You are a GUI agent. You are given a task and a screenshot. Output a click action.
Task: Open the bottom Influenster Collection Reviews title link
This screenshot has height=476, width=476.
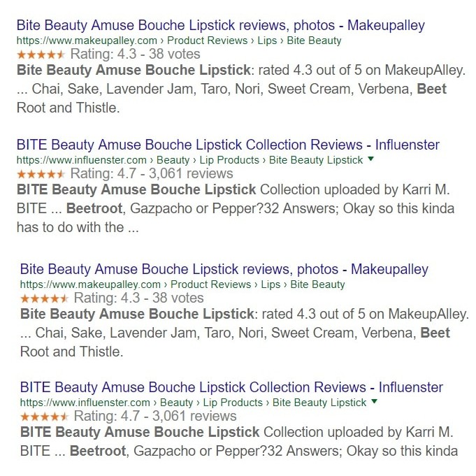[x=231, y=387]
